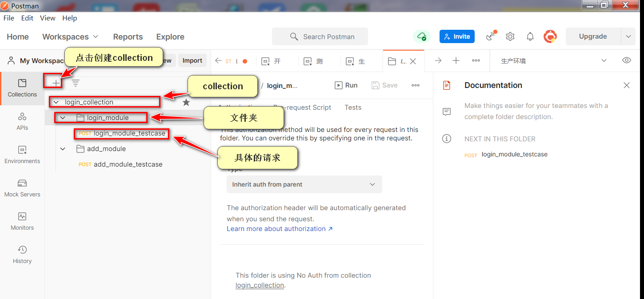Go to the Home page
The height and width of the screenshot is (299, 644).
[18, 37]
